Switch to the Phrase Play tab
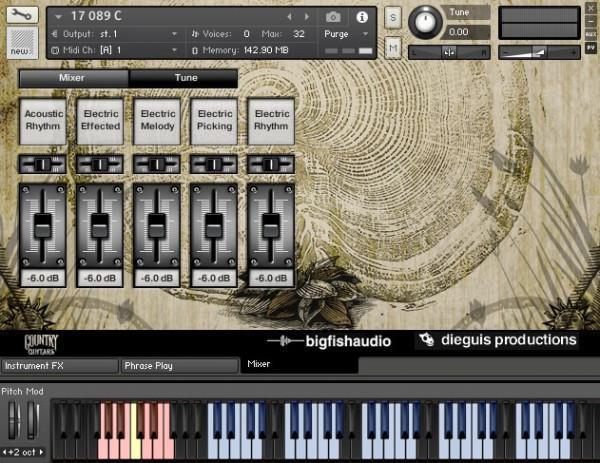Viewport: 600px width, 463px height. coord(178,366)
